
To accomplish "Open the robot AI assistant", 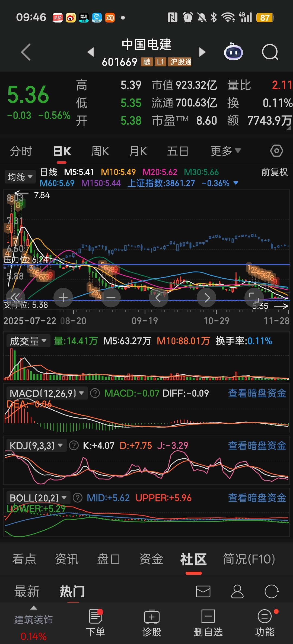I will click(233, 51).
